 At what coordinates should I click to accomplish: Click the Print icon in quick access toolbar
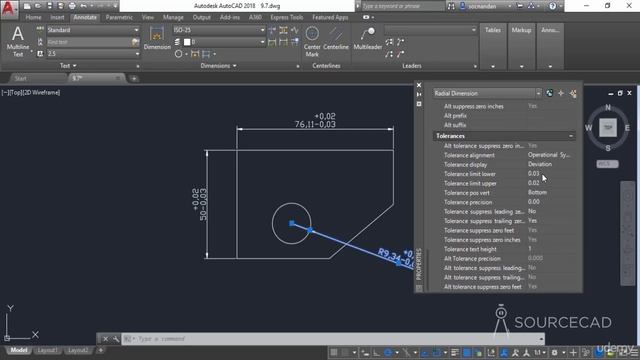[72, 6]
